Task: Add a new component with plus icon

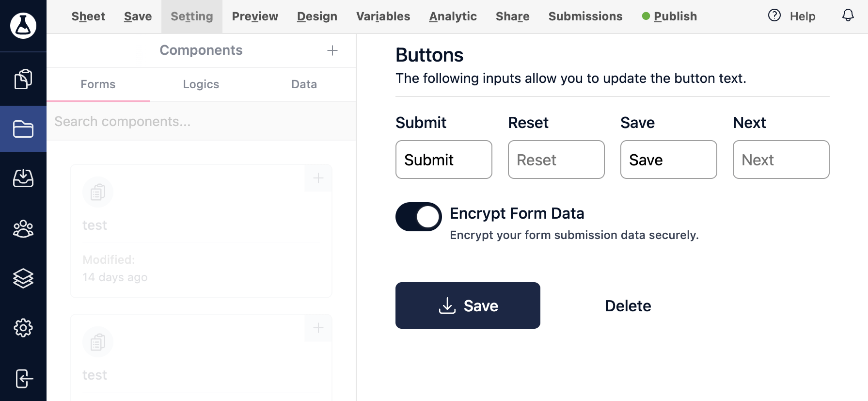Action: [332, 50]
